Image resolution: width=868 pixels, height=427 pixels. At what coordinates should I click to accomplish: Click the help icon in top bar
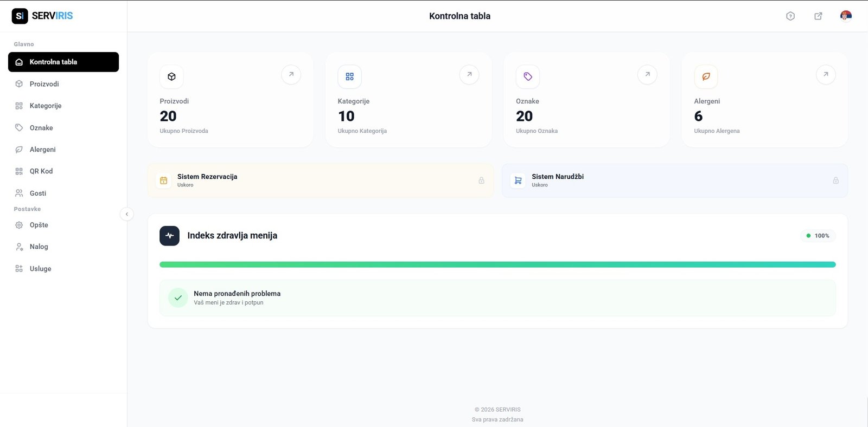790,16
